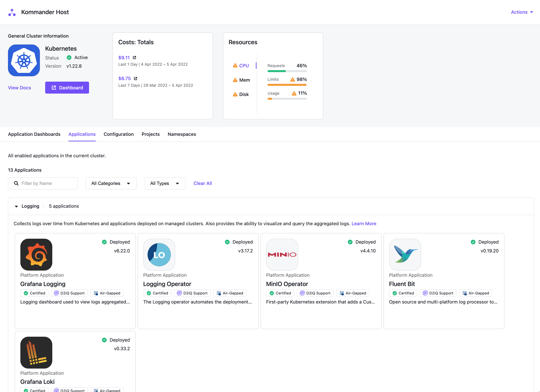The height and width of the screenshot is (392, 540).
Task: Click the Deployed check icon on Grafana Logging
Action: 104,242
